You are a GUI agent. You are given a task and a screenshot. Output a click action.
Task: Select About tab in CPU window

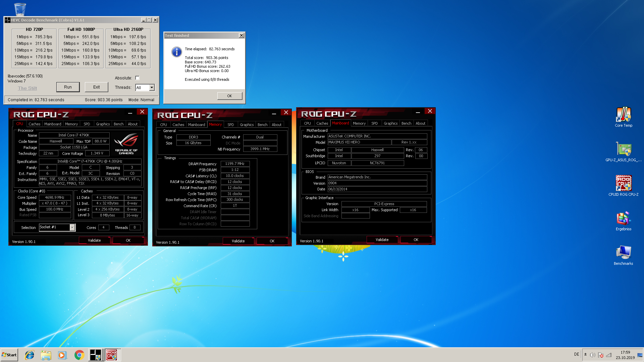click(x=133, y=124)
